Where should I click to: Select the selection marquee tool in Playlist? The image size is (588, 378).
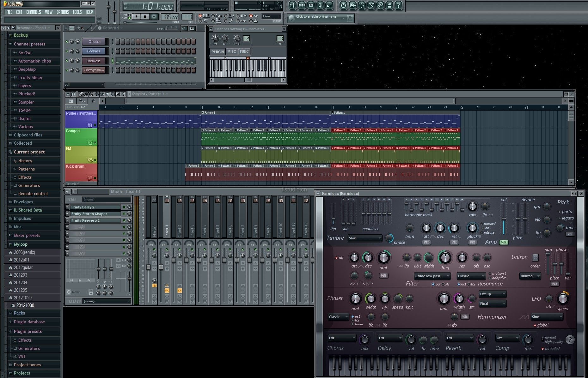coord(113,94)
